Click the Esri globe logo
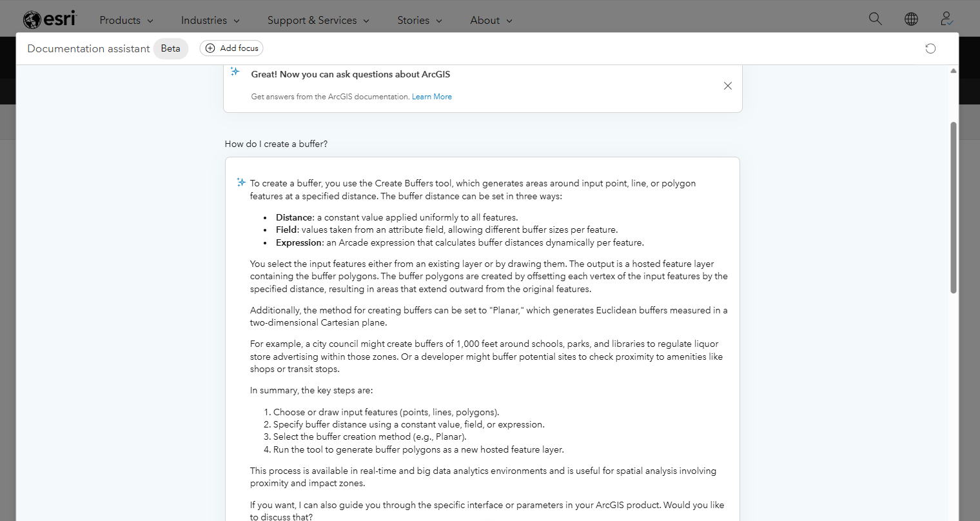 [49, 19]
